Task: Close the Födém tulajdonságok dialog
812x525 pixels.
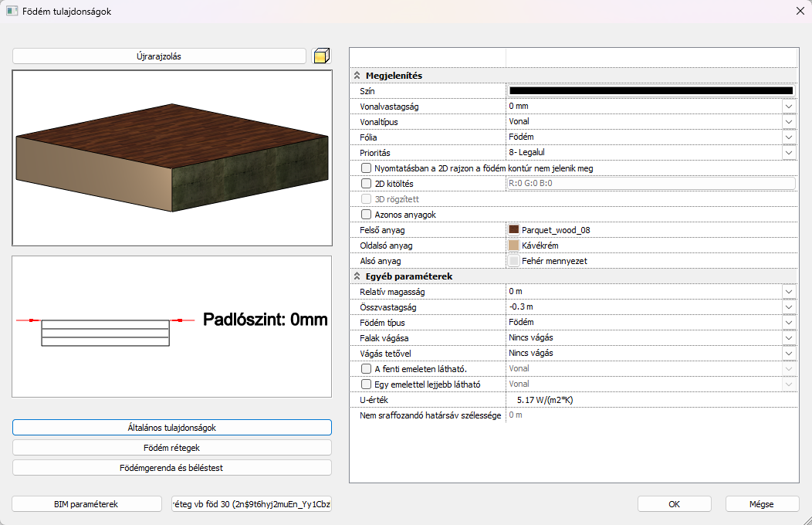Action: click(800, 12)
